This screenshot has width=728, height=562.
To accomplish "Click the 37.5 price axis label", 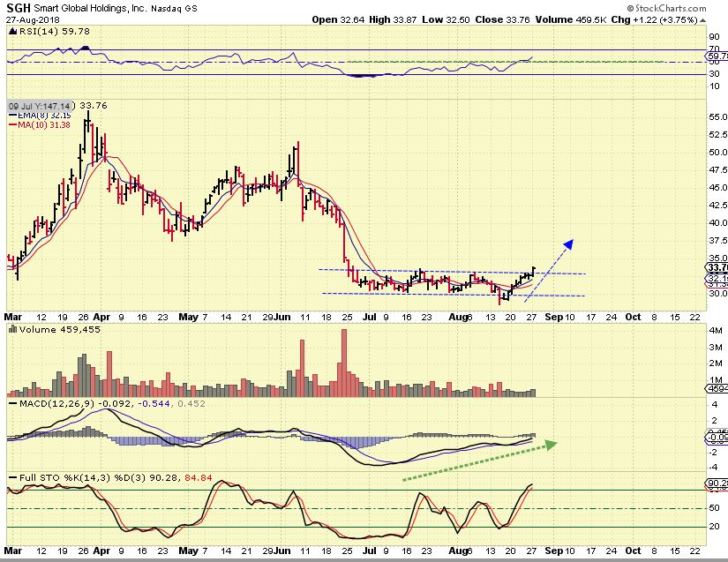I will [x=717, y=240].
